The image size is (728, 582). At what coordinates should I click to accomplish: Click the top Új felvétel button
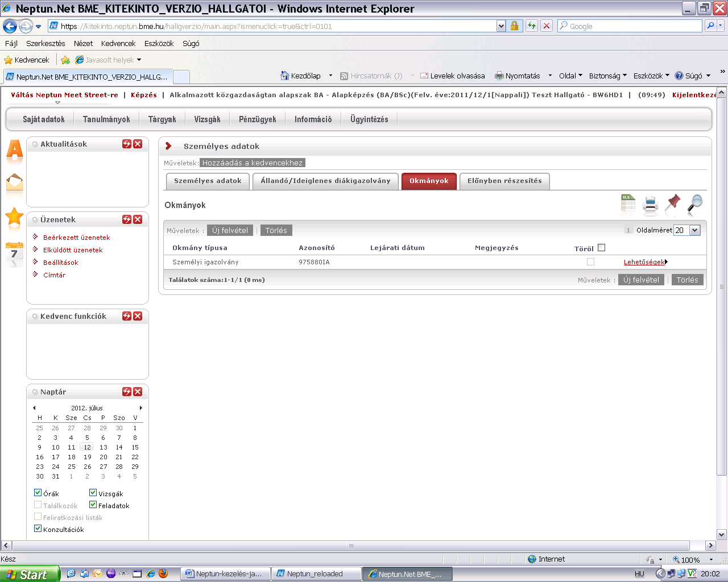pyautogui.click(x=230, y=230)
